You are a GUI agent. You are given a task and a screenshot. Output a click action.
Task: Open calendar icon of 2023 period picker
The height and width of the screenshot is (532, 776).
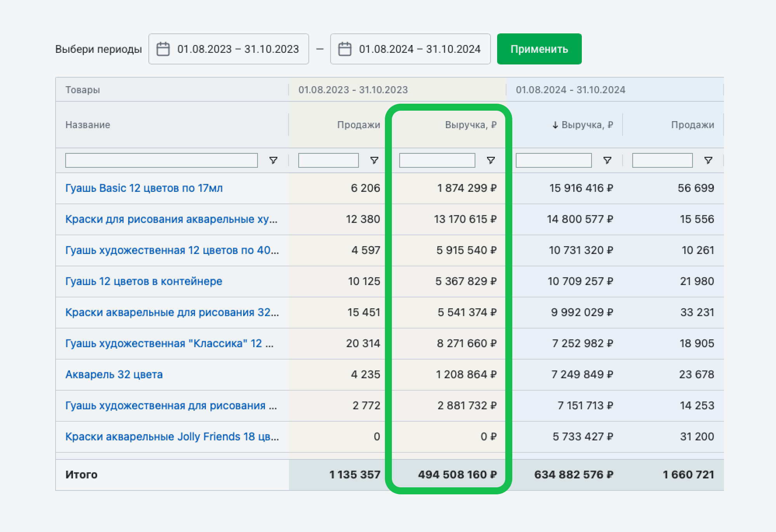pos(163,49)
